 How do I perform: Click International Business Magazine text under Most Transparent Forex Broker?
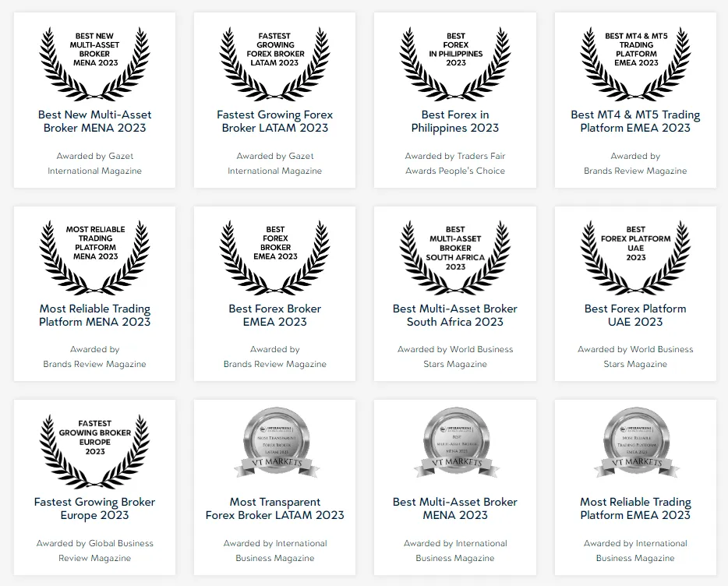(x=275, y=551)
